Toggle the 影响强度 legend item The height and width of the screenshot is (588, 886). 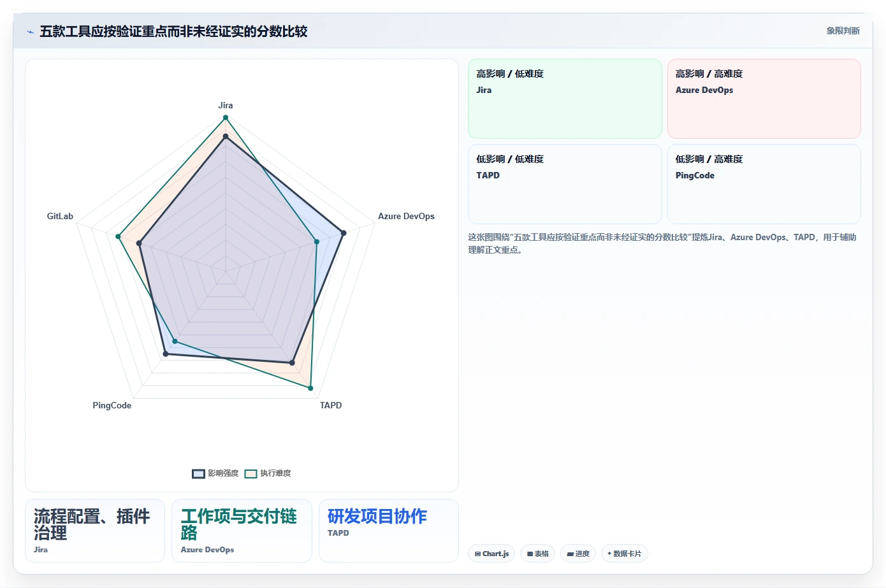coord(215,473)
